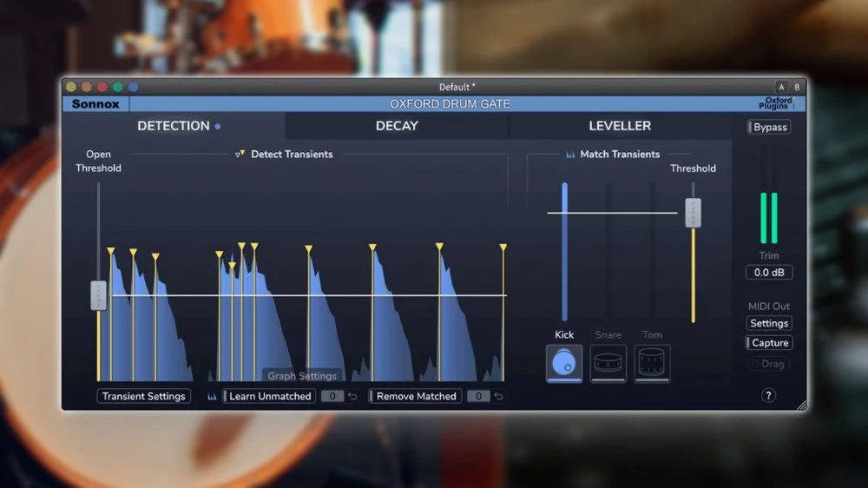The height and width of the screenshot is (488, 868).
Task: Click the last transient marker at graph's right edge
Action: (503, 247)
